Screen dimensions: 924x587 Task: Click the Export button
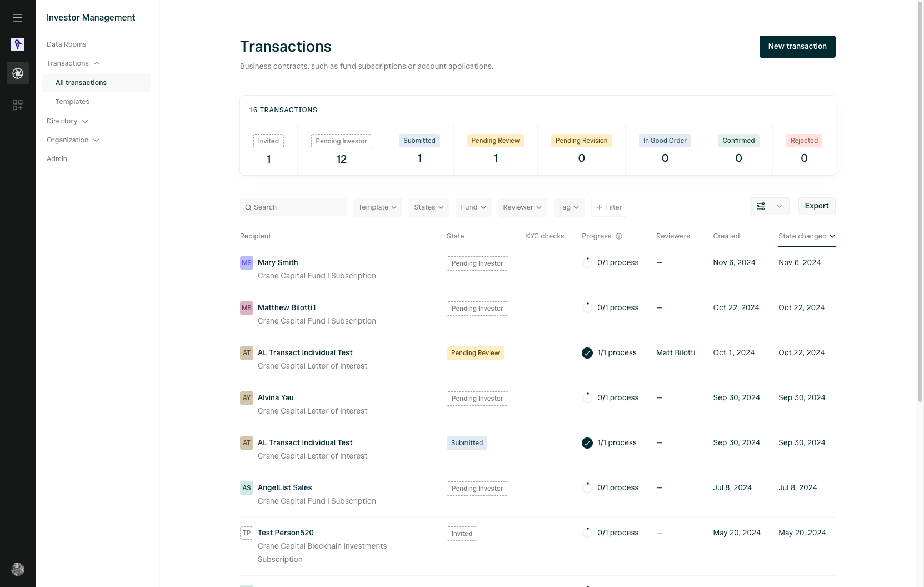pyautogui.click(x=817, y=206)
